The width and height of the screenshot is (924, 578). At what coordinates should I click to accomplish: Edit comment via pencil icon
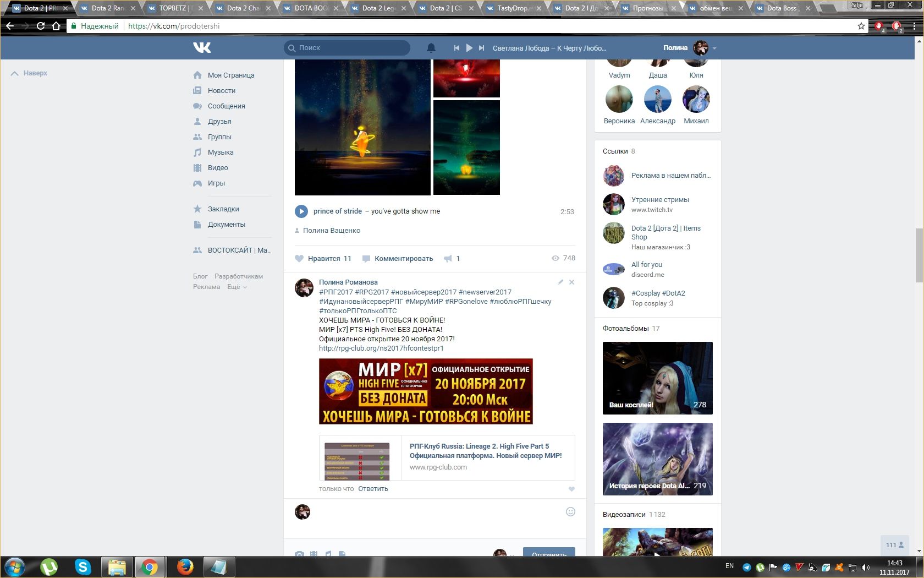coord(560,282)
